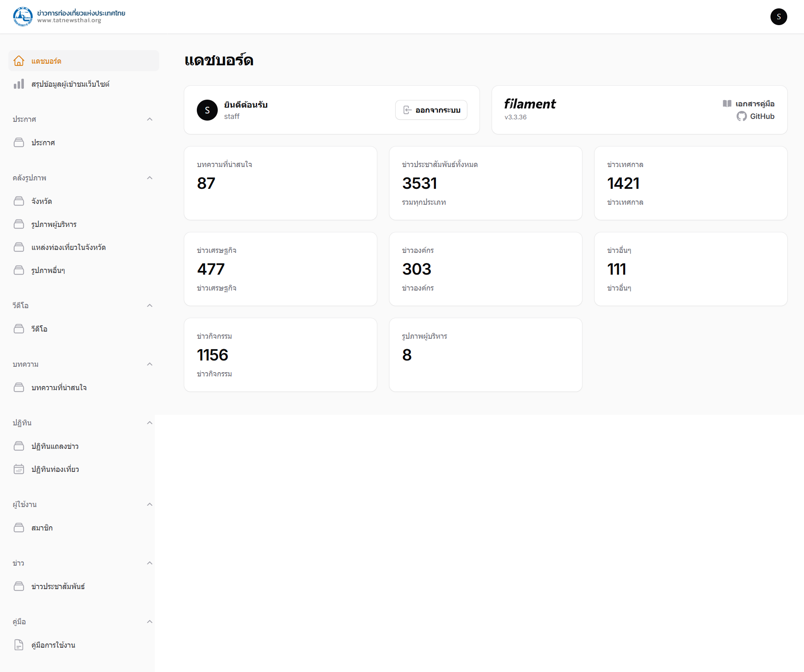Screen dimensions: 804x672
Task: Click the stack icon next to บทความที่น่าสนใจ
Action: click(x=19, y=387)
